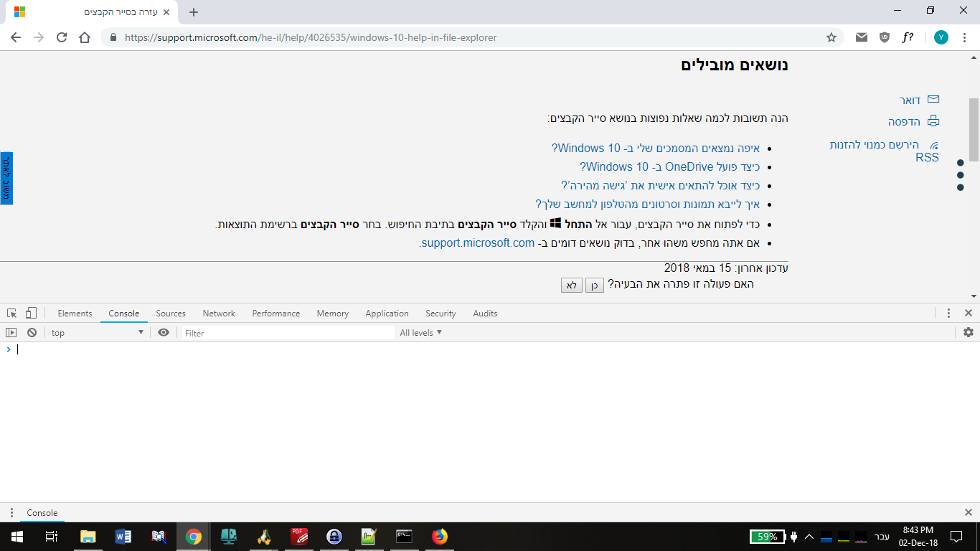Viewport: 980px width, 551px height.
Task: Go to the Chrome home page
Action: coord(85,37)
